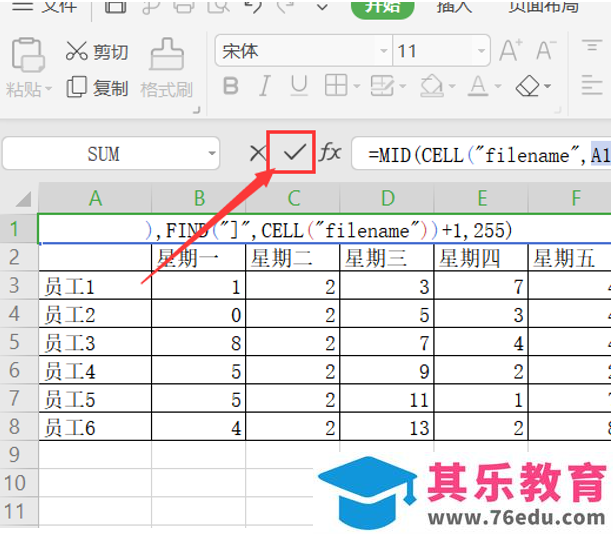Click the Paste clipboard icon

pyautogui.click(x=27, y=55)
